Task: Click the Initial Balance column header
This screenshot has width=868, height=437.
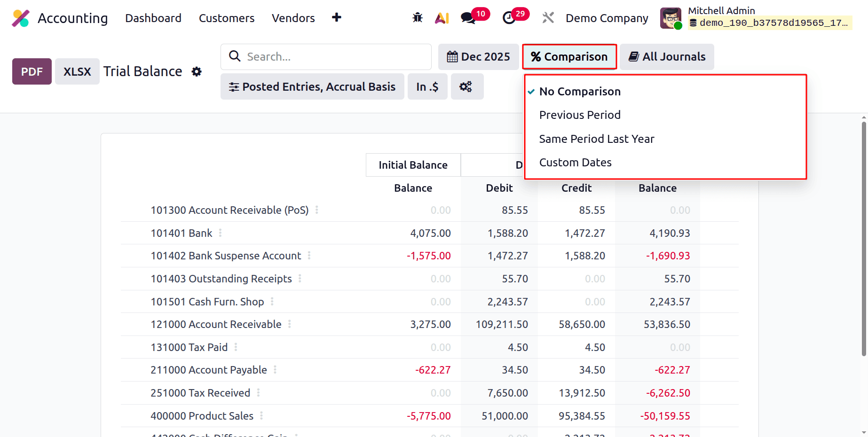Action: 413,165
